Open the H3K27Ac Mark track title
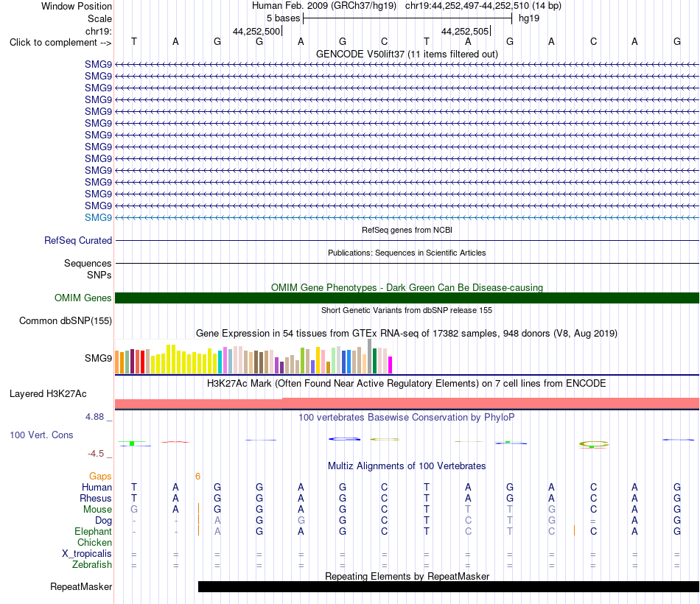The image size is (700, 604). 407,384
